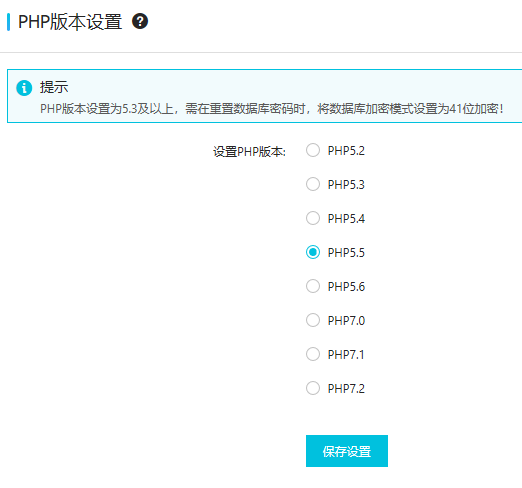
Task: Click the 设置PHP版本 field label
Action: [249, 152]
